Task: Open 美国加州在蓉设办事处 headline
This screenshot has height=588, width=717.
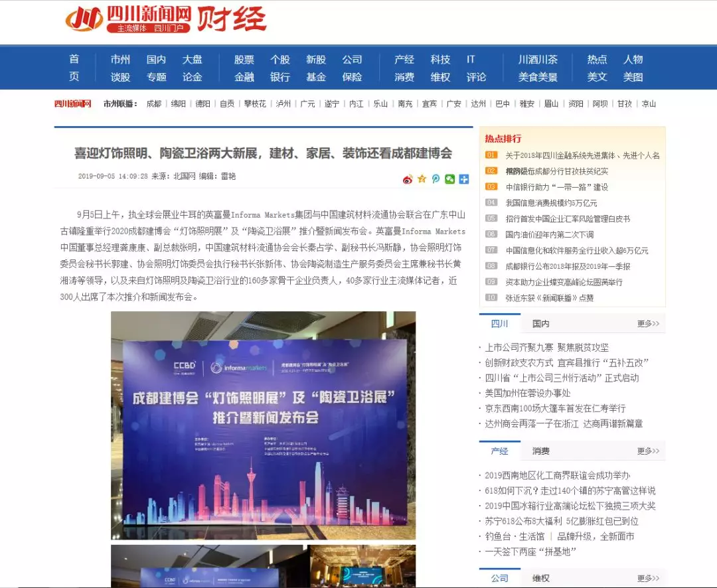Action: [528, 394]
